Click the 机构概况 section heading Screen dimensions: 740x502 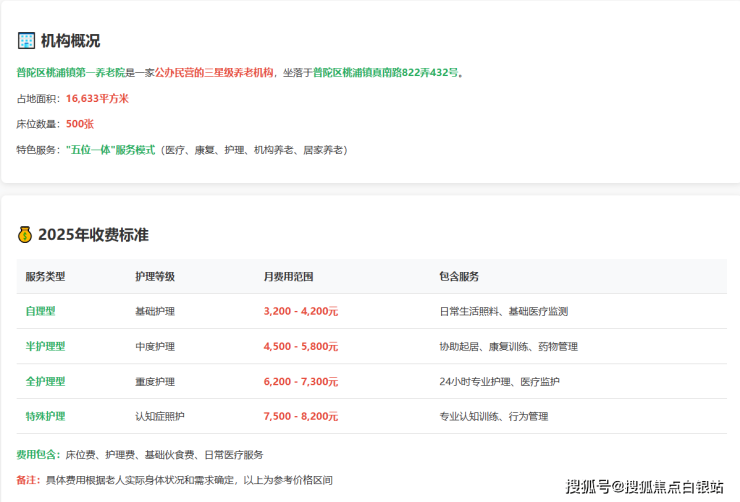click(x=70, y=41)
